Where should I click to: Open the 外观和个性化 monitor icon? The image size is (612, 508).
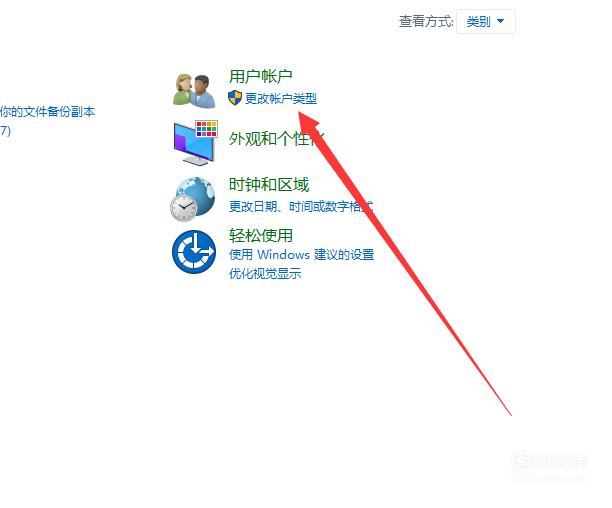[x=195, y=143]
